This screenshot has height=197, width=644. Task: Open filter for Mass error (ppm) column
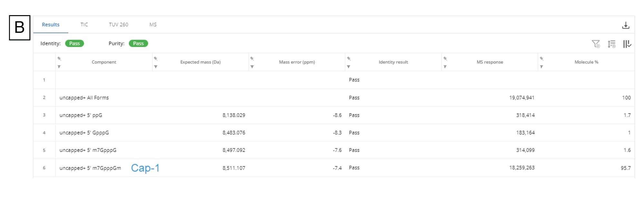[x=252, y=67]
